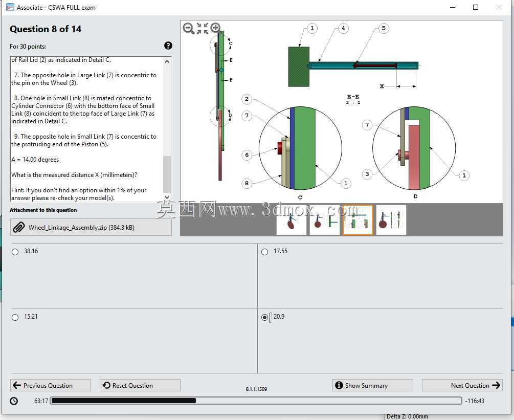Click balloon 4 in section E-E
This screenshot has width=514, height=420.
point(343,28)
